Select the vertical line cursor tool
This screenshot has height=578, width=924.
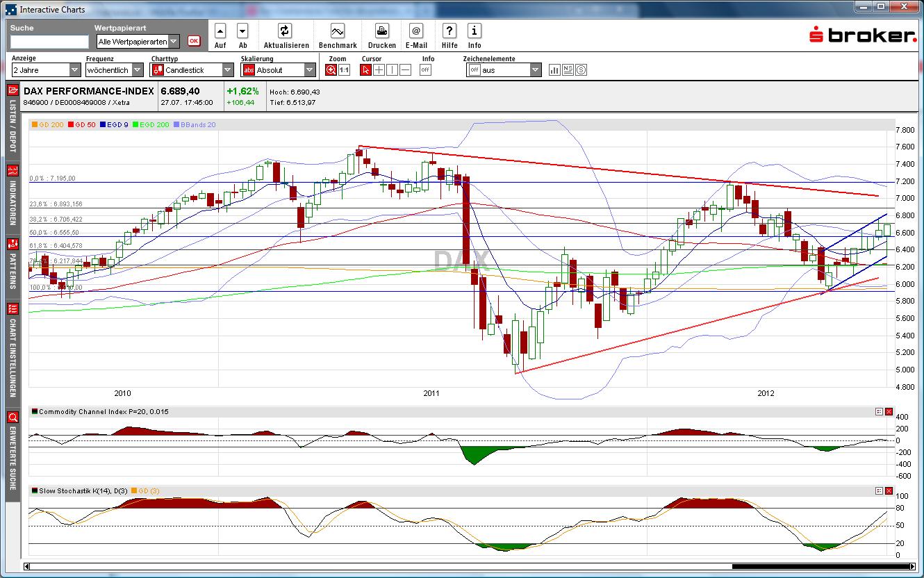click(391, 69)
